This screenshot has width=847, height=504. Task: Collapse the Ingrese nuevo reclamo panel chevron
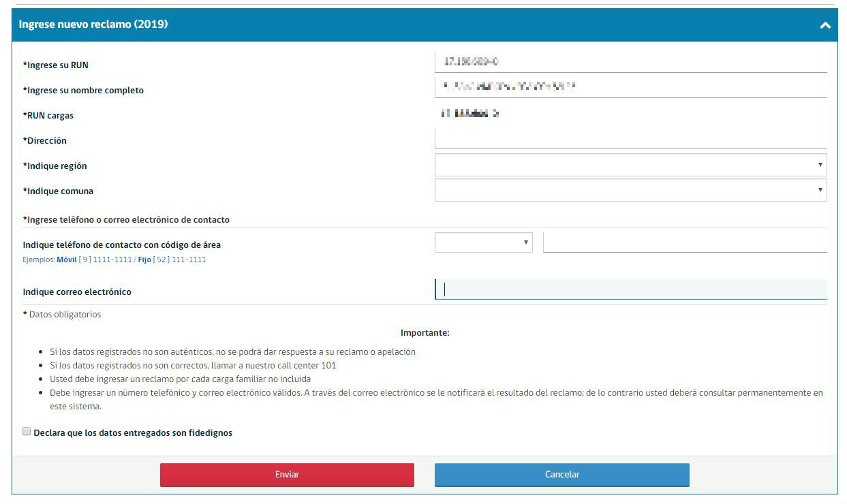(x=825, y=25)
